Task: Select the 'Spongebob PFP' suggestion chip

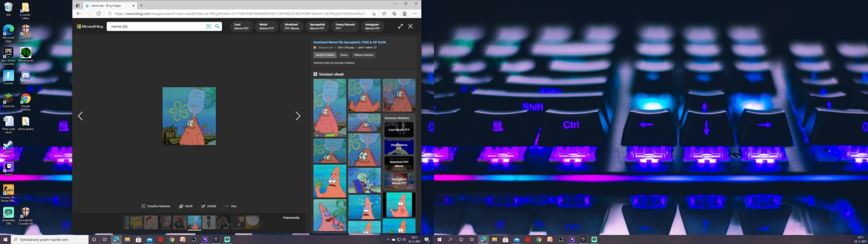Action: coord(317,27)
